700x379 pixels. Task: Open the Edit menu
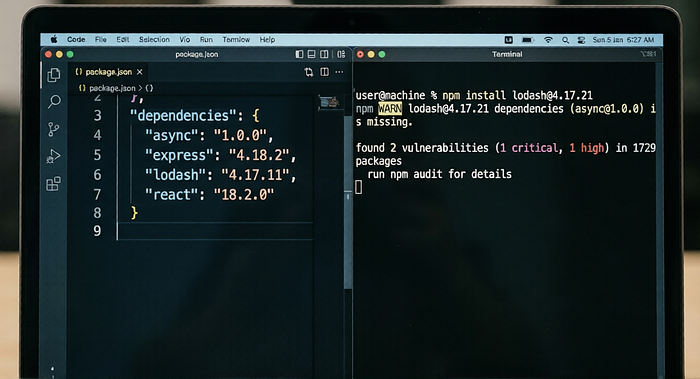tap(123, 40)
